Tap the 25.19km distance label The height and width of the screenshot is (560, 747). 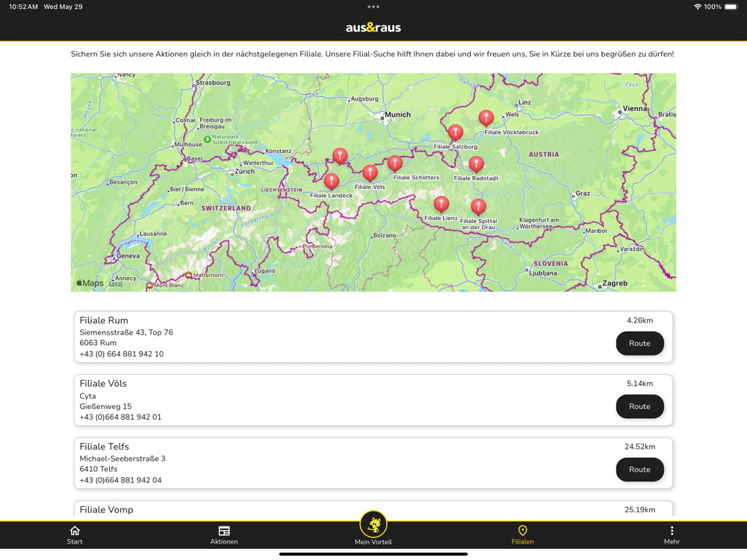[x=640, y=509]
